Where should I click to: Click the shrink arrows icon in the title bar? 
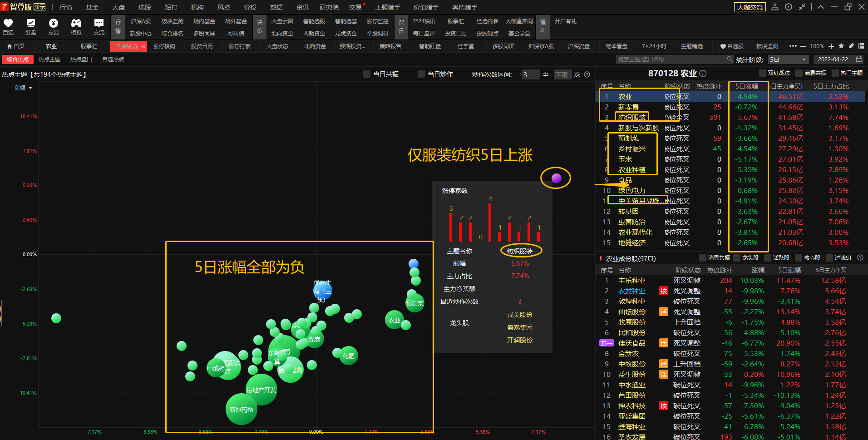(802, 7)
